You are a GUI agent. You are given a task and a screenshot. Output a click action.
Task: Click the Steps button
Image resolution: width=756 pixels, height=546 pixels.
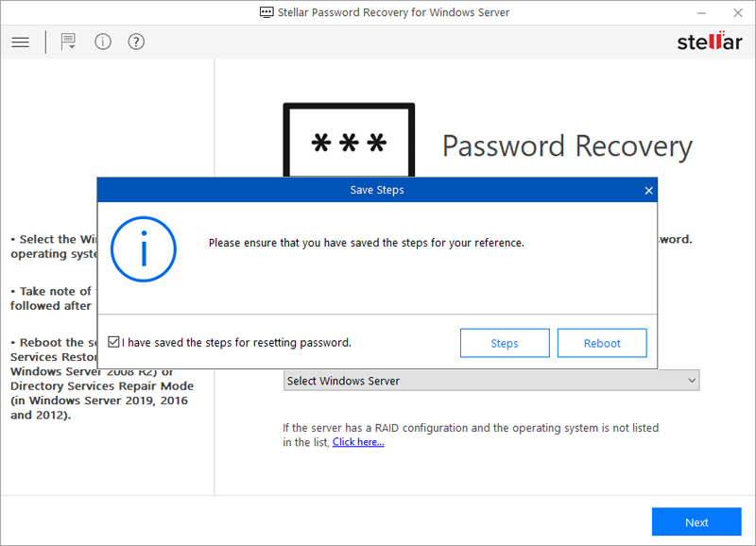coord(505,343)
